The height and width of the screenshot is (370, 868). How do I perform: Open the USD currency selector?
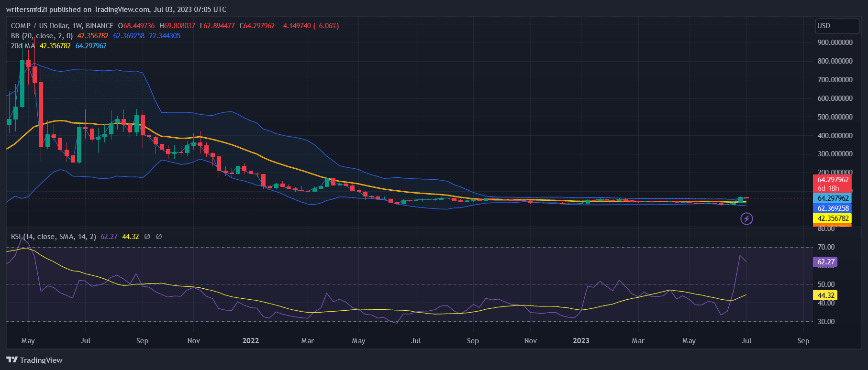(x=837, y=26)
